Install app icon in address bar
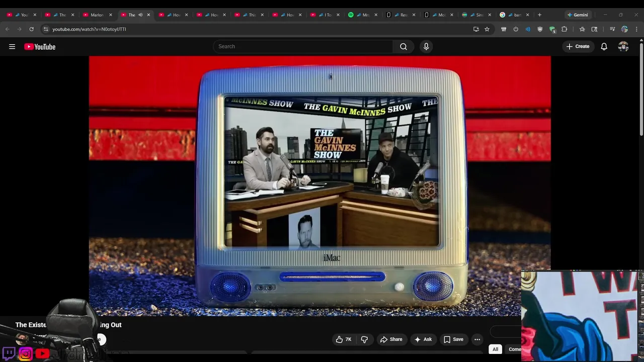 (476, 29)
